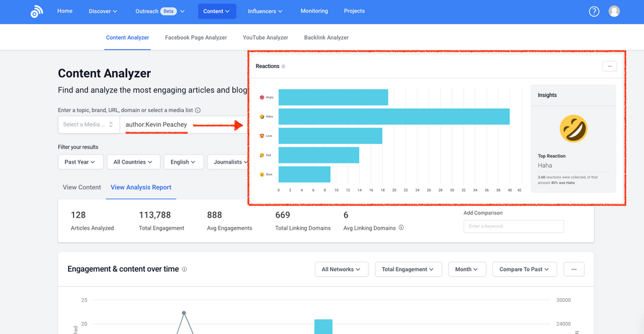Open the help question mark icon
Screen dimensions: 644x334
[594, 11]
